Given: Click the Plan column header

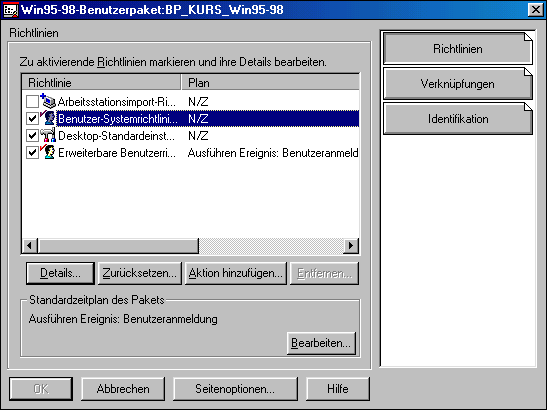Looking at the screenshot, I should click(x=270, y=83).
